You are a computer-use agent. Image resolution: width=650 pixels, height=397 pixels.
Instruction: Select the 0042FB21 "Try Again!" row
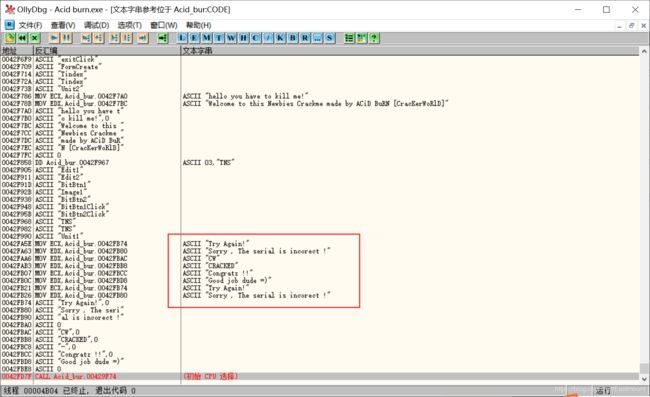320,288
